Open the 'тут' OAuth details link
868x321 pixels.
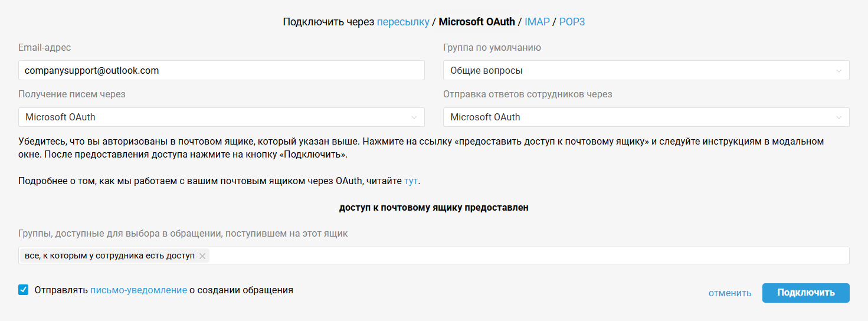[x=411, y=181]
